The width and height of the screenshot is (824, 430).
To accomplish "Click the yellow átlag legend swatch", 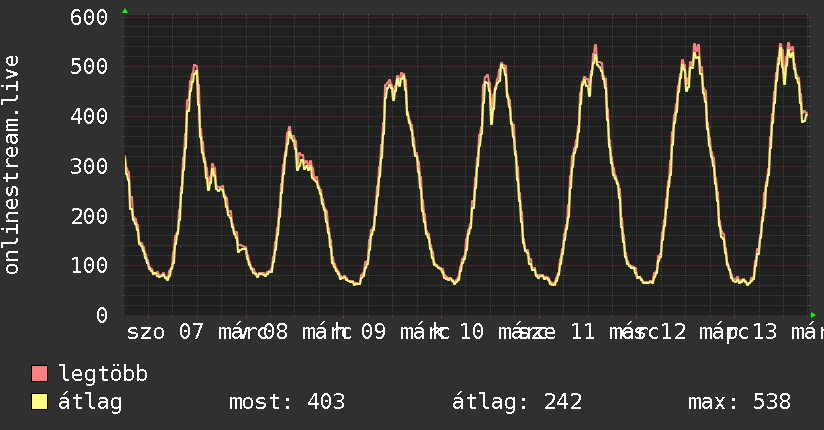I will click(x=40, y=403).
